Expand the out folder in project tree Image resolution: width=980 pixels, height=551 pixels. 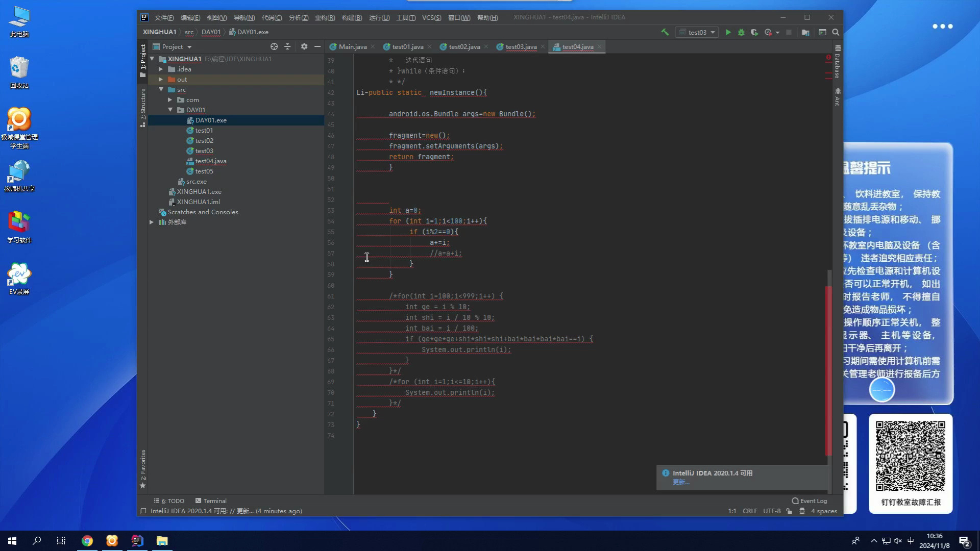click(x=160, y=79)
